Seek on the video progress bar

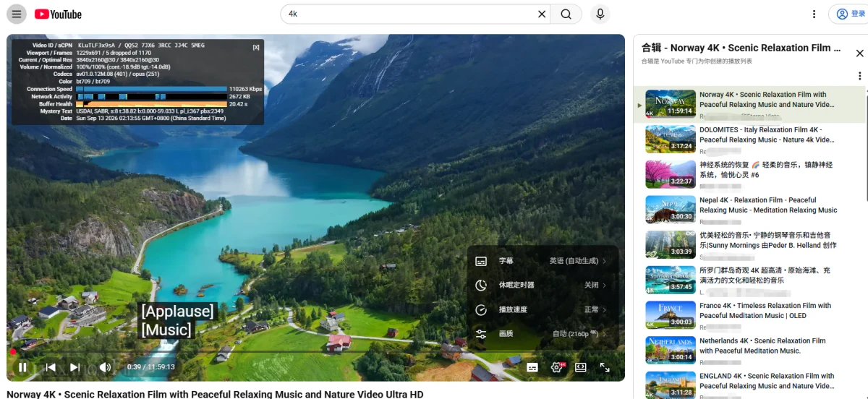point(315,352)
